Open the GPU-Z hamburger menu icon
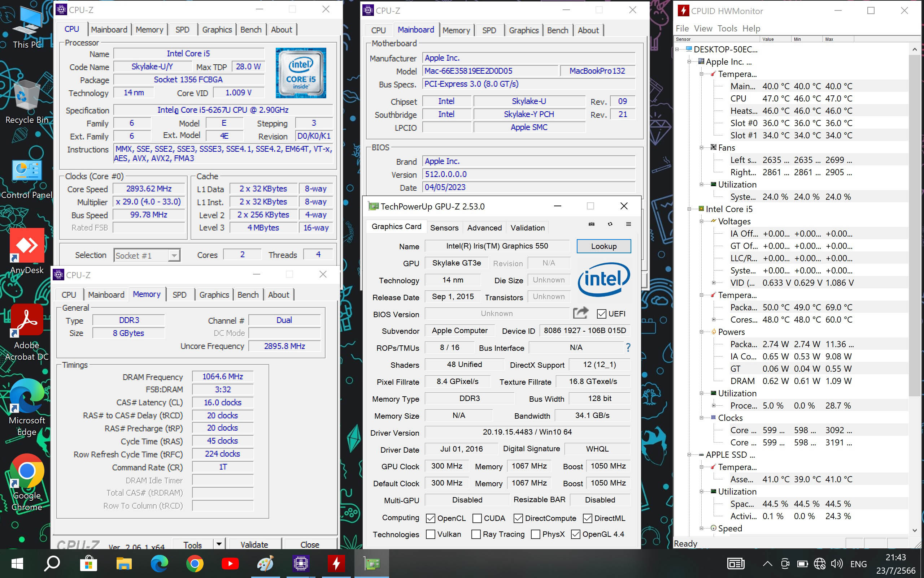 tap(628, 224)
